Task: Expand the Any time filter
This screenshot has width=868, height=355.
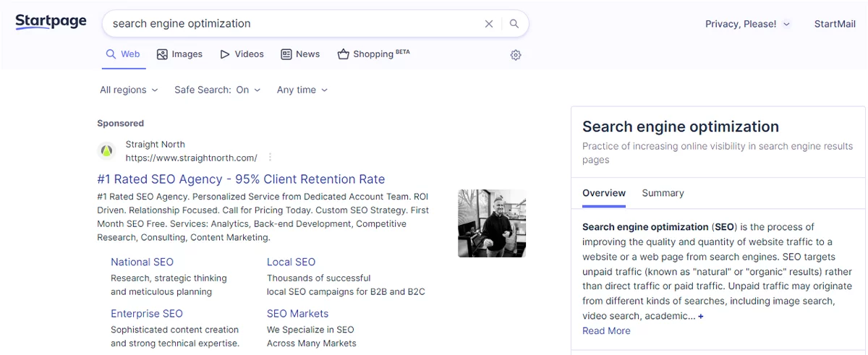Action: 302,90
